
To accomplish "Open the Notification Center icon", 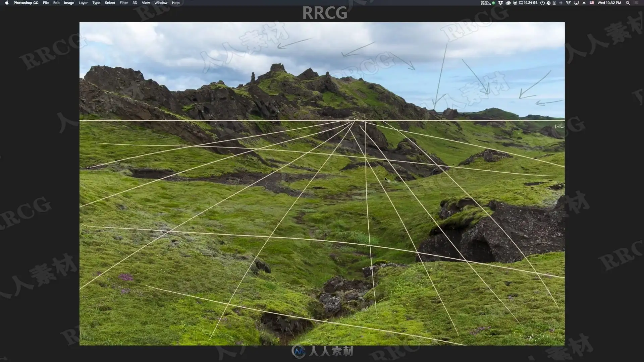I will [636, 3].
